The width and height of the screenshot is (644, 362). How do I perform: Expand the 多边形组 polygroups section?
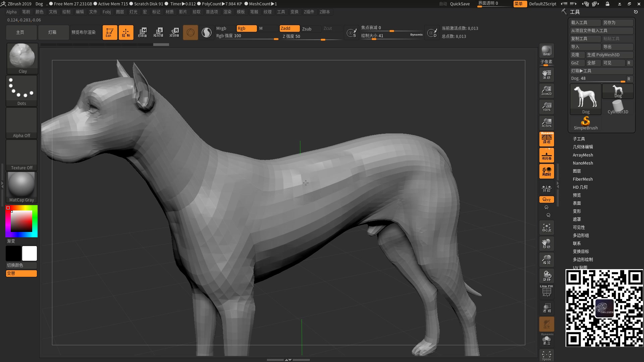[x=581, y=235]
